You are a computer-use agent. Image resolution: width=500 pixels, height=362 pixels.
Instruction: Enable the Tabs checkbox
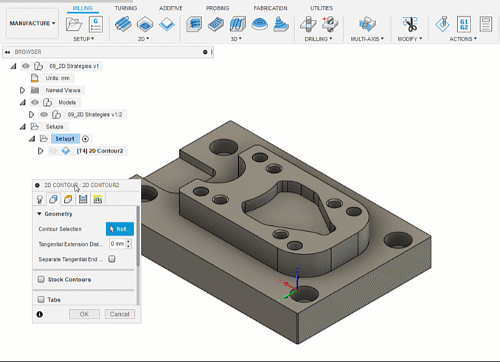(x=41, y=299)
